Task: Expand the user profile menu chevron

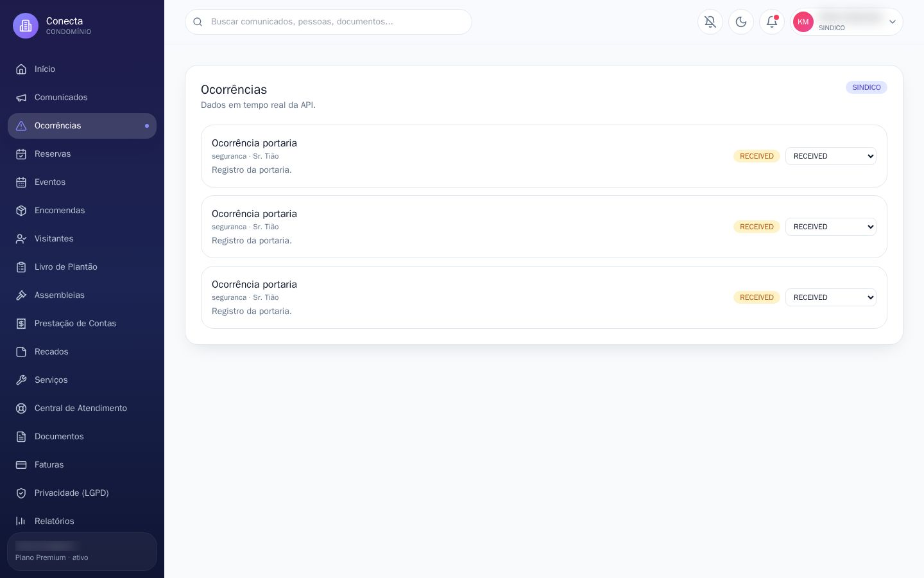Action: (x=893, y=22)
